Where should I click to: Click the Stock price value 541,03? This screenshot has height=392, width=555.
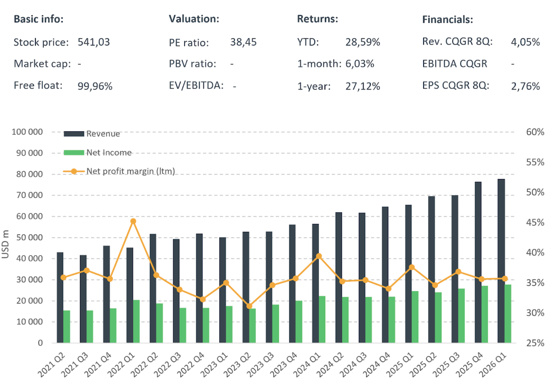pos(94,42)
